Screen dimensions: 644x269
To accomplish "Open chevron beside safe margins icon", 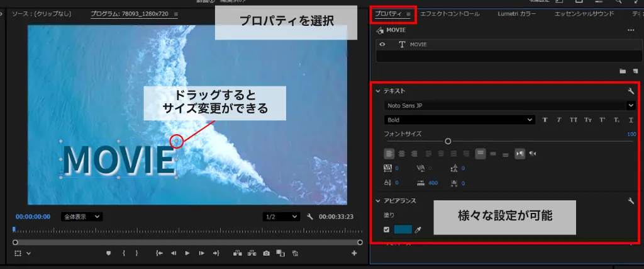I will [x=28, y=253].
